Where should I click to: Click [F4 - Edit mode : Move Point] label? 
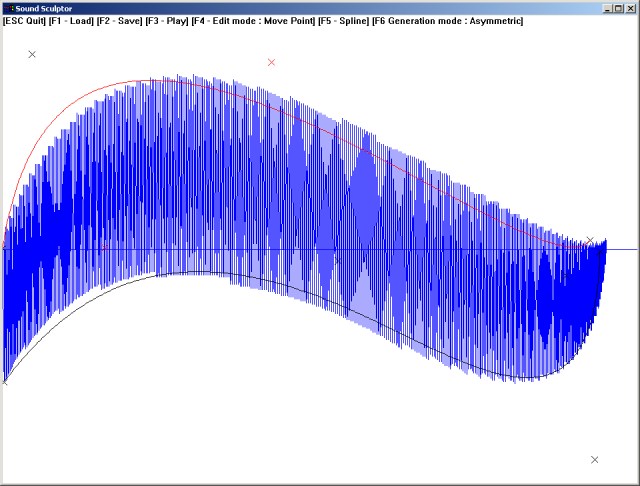tap(253, 21)
